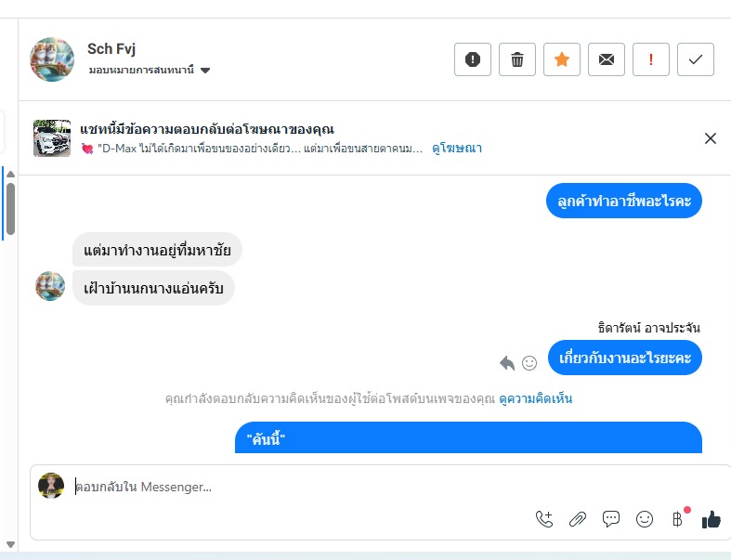731x560 pixels.
Task: Open the ดูโฆษณา ad link
Action: [457, 148]
